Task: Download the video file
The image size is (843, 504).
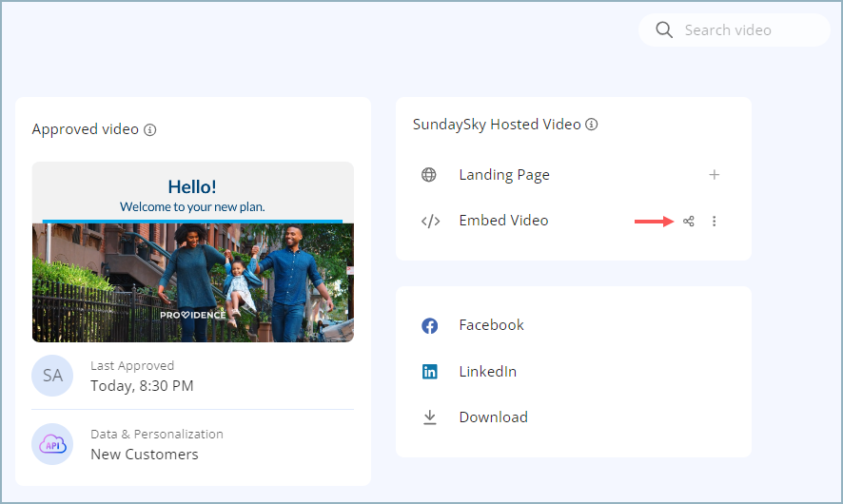Action: pyautogui.click(x=493, y=417)
